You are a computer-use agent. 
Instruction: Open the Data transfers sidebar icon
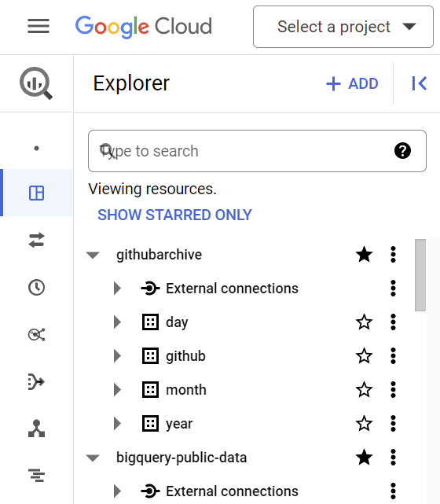(36, 240)
